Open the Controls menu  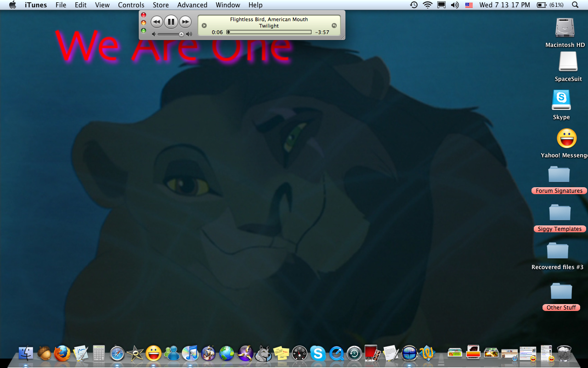[x=131, y=5]
